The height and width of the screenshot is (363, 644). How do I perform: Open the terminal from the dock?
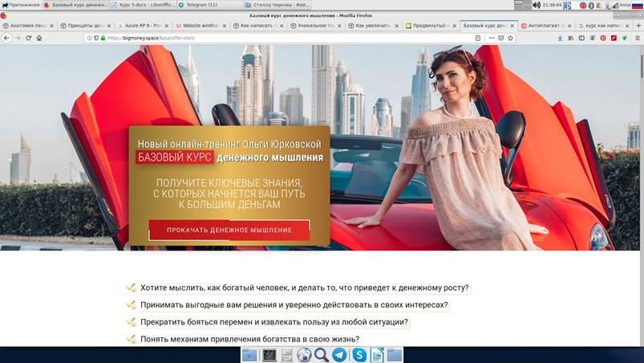[269, 354]
